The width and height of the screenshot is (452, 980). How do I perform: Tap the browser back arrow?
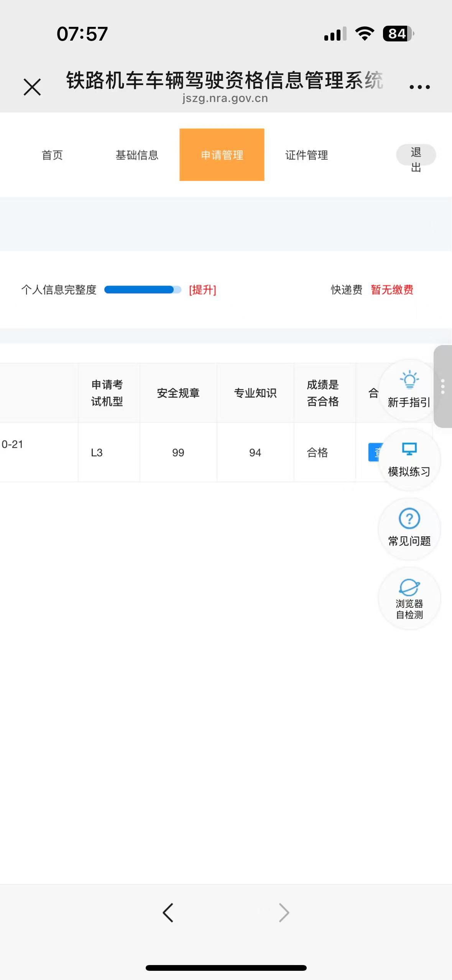(168, 913)
